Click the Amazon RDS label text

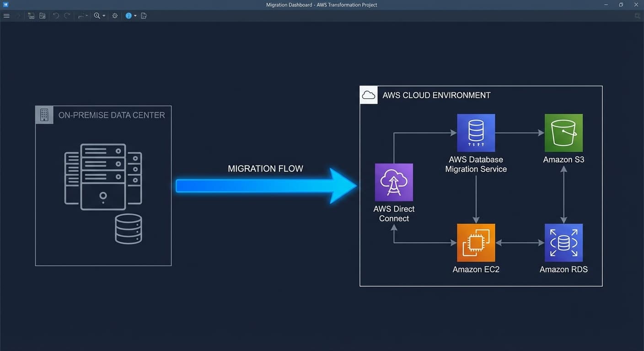pos(563,270)
